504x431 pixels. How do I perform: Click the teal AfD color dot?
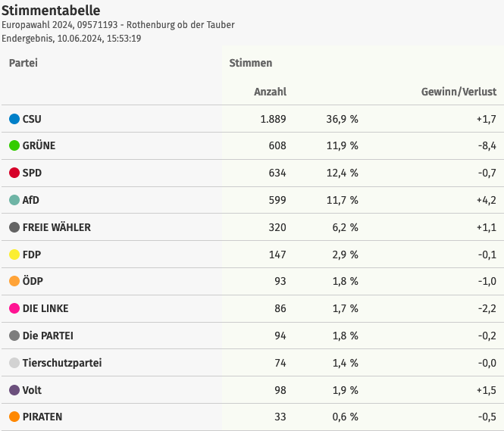click(14, 200)
